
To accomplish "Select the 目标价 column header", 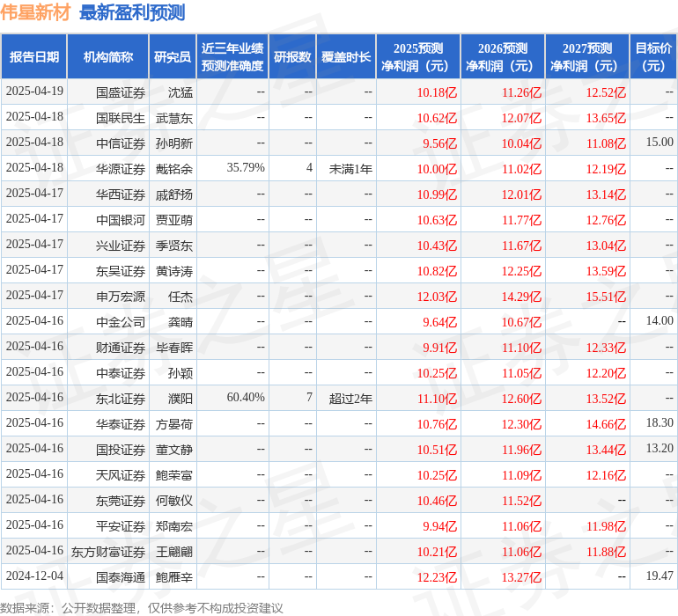I will 653,57.
